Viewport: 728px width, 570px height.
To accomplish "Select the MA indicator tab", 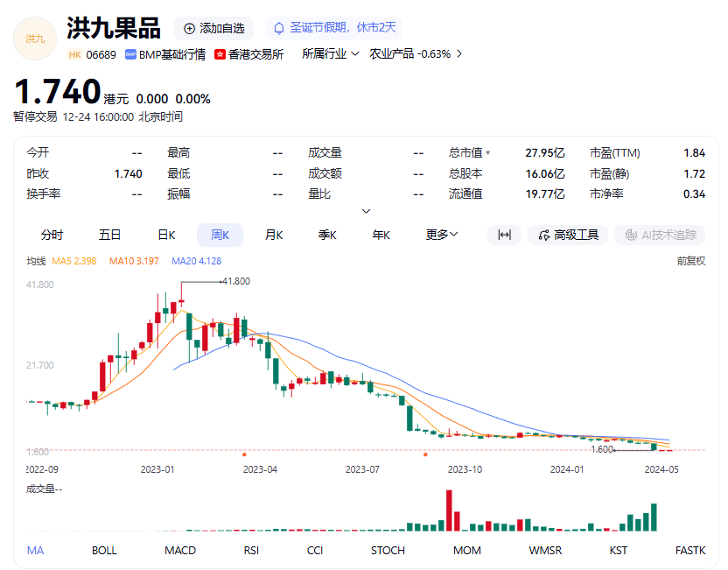I will pos(35,551).
